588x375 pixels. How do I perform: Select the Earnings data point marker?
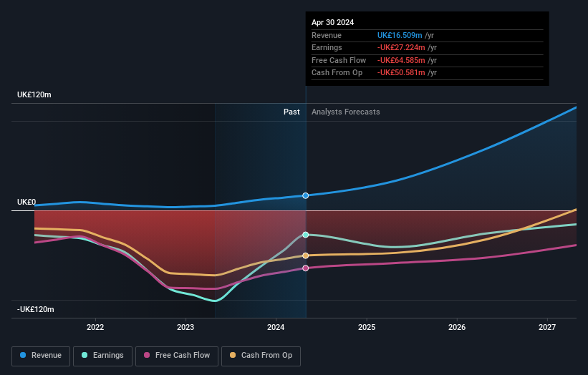click(306, 235)
